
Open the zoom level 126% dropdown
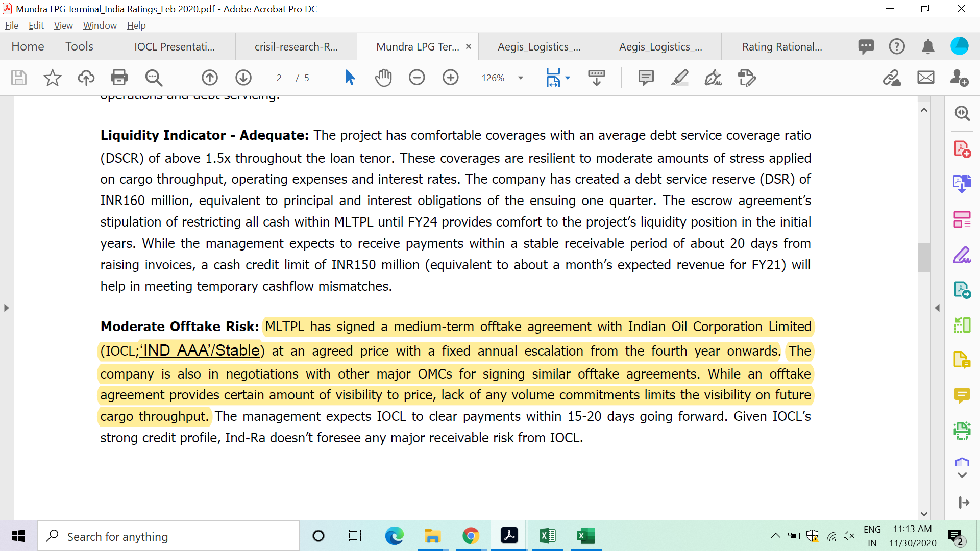coord(520,78)
